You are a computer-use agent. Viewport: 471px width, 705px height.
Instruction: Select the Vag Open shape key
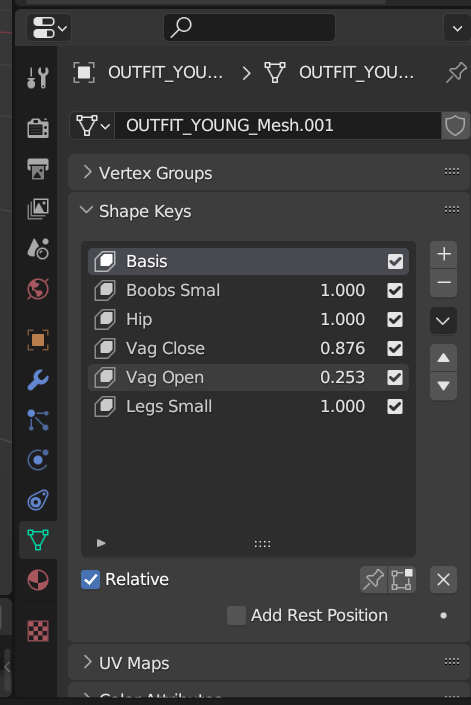click(248, 377)
